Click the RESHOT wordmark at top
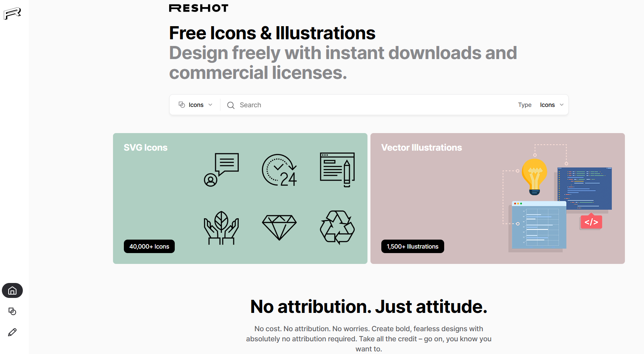The width and height of the screenshot is (644, 354). 199,8
